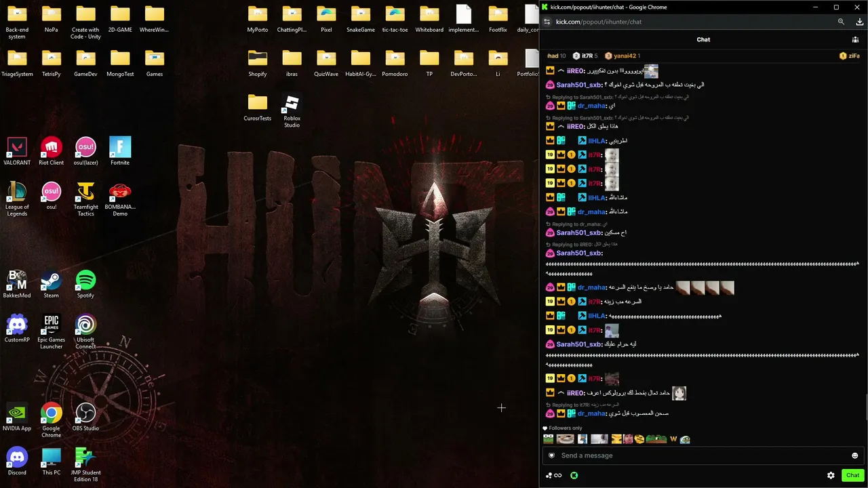
Task: Click the Chrome download icon
Action: [x=859, y=22]
